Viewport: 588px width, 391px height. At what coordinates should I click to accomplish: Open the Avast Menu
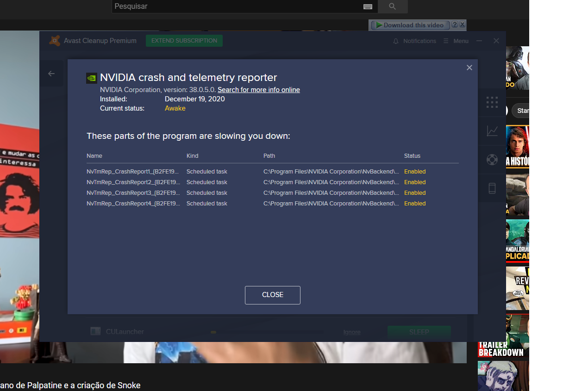click(456, 41)
